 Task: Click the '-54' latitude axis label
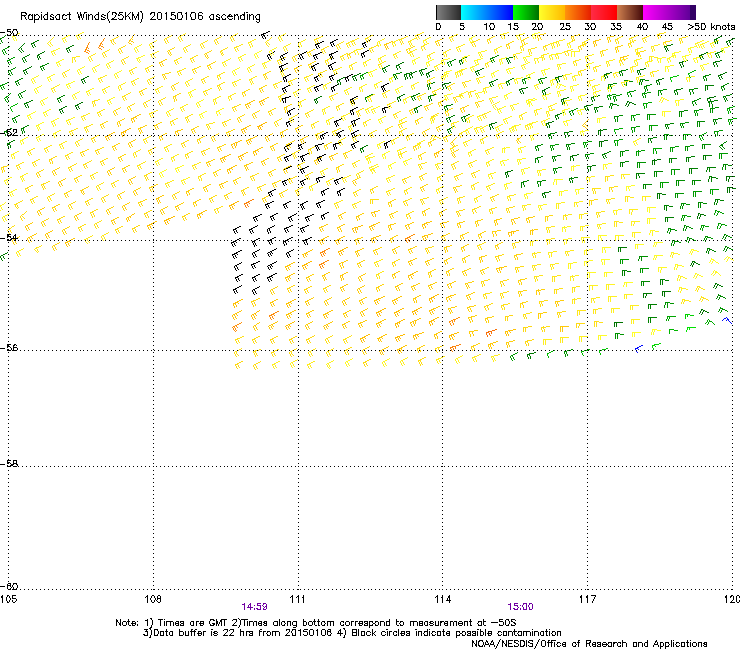9,237
